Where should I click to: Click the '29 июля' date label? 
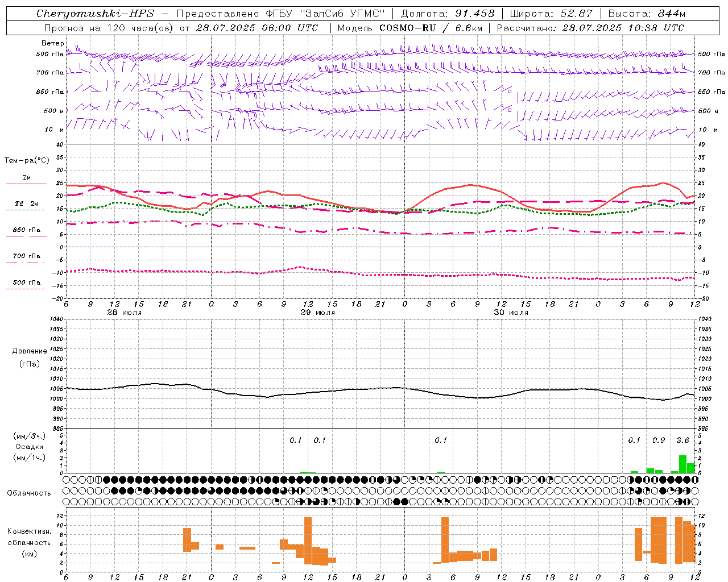click(x=318, y=313)
